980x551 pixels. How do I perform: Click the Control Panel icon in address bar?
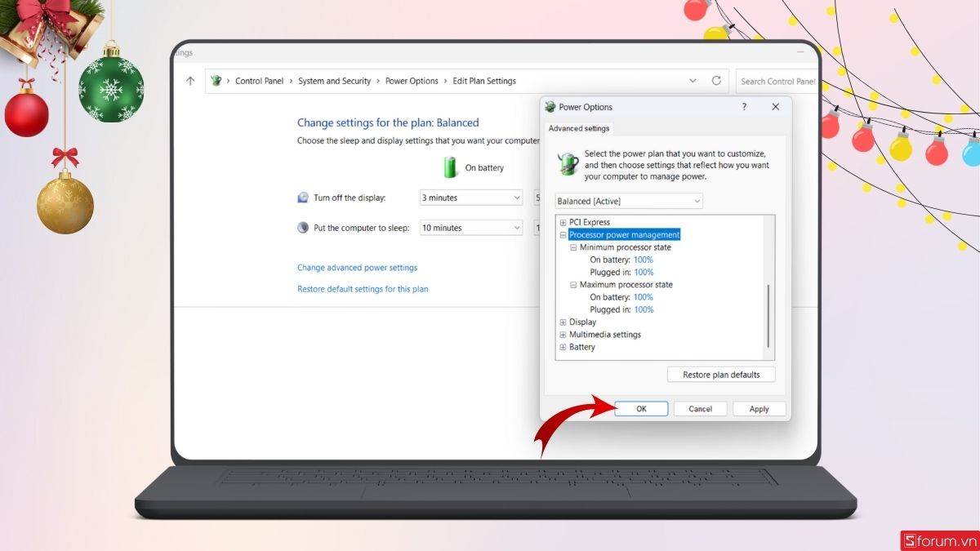click(x=216, y=81)
